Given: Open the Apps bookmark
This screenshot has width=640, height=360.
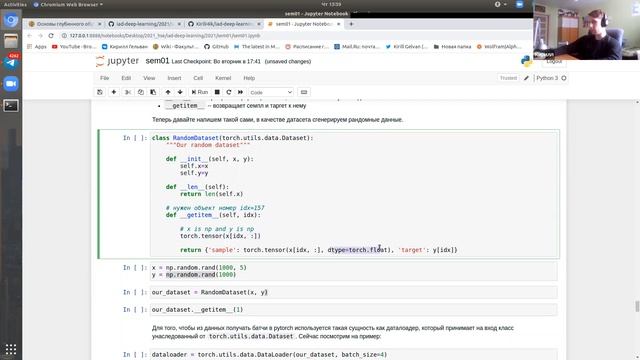Looking at the screenshot, I should [x=36, y=47].
